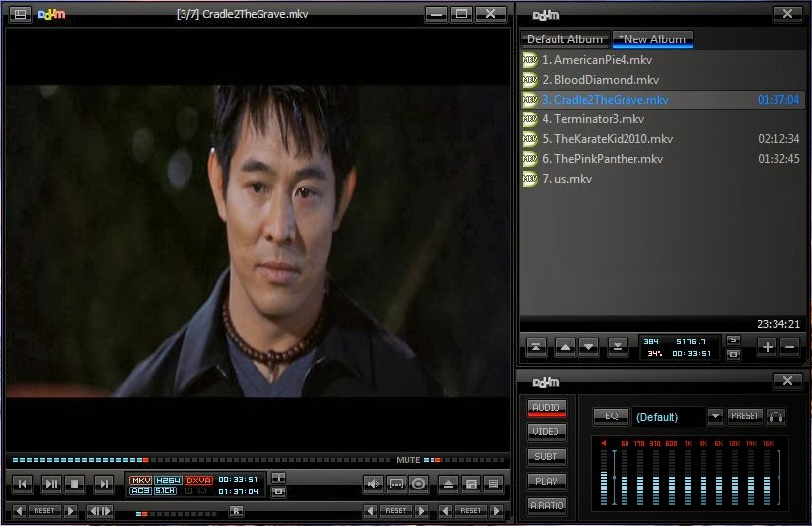Click the circular record icon
The width and height of the screenshot is (812, 526).
pos(419,484)
